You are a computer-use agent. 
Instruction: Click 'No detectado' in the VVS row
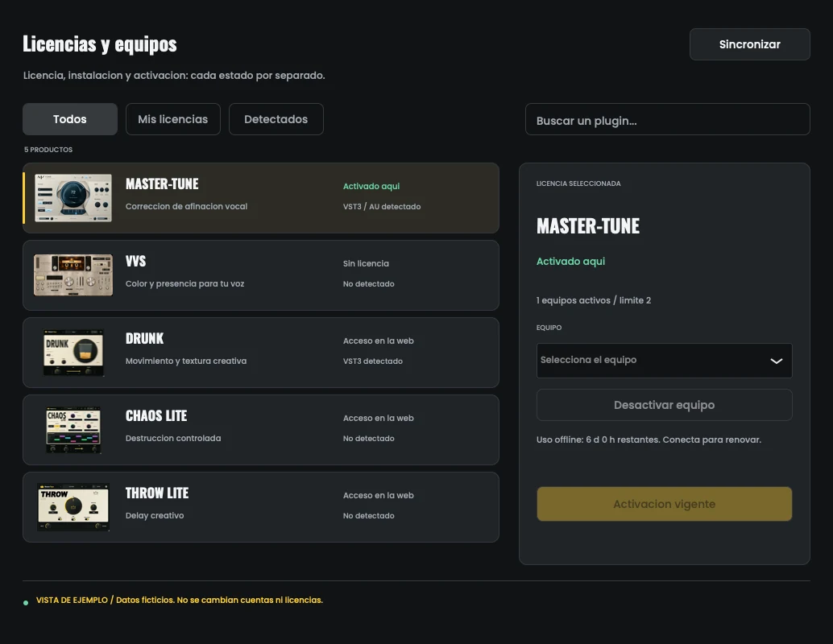(x=369, y=284)
